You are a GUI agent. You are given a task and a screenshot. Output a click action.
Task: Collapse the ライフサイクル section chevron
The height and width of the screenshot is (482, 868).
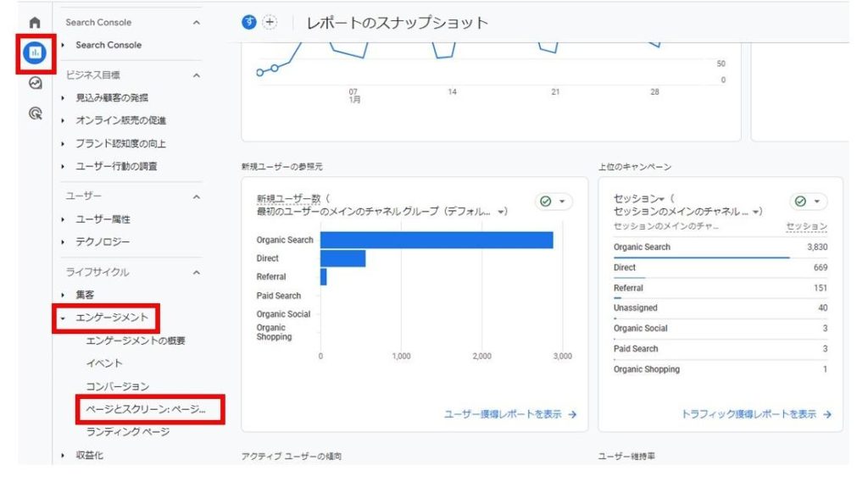point(197,273)
